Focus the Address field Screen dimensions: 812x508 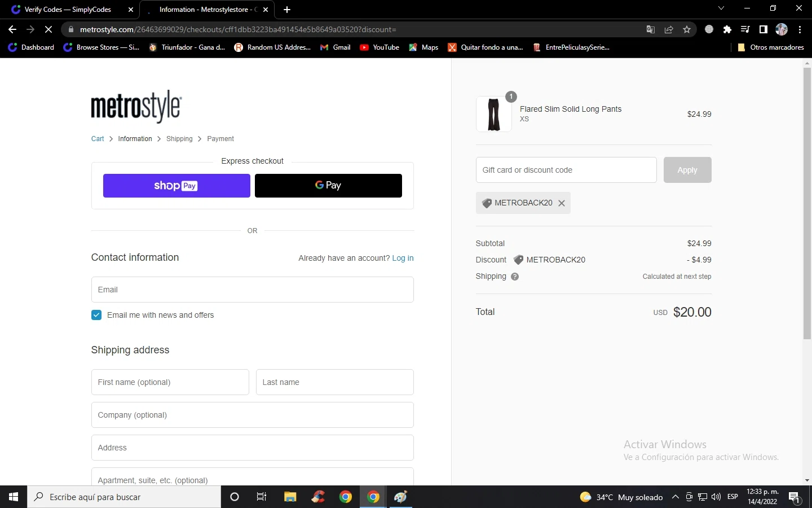tap(253, 448)
